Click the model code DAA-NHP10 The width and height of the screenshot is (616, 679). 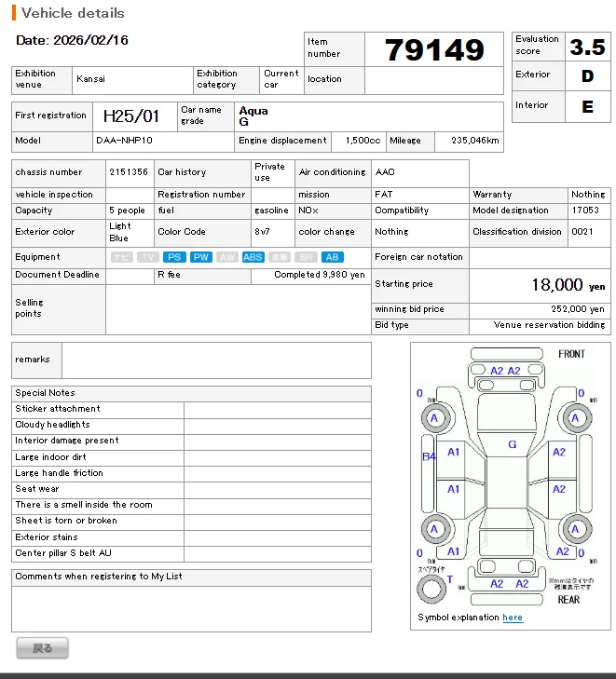pos(124,141)
